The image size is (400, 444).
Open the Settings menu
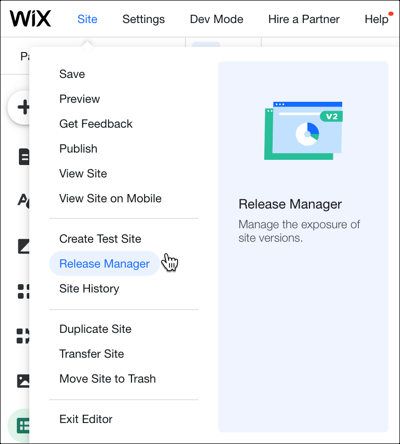(143, 19)
